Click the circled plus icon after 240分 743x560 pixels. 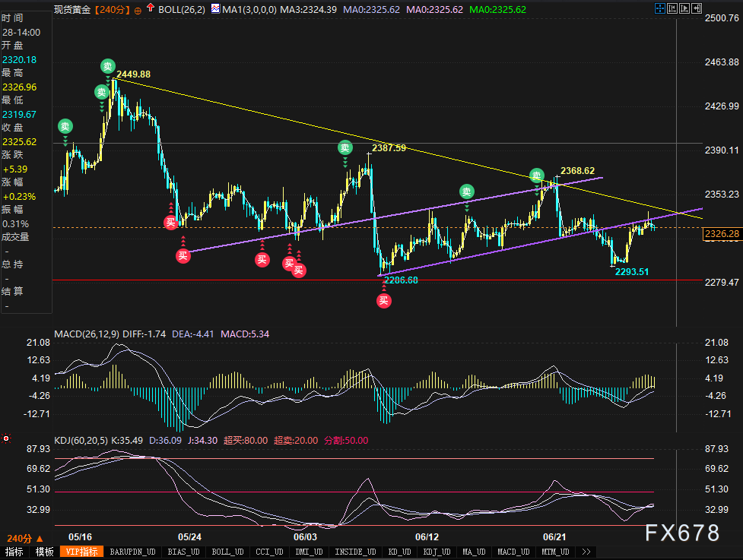click(x=138, y=10)
